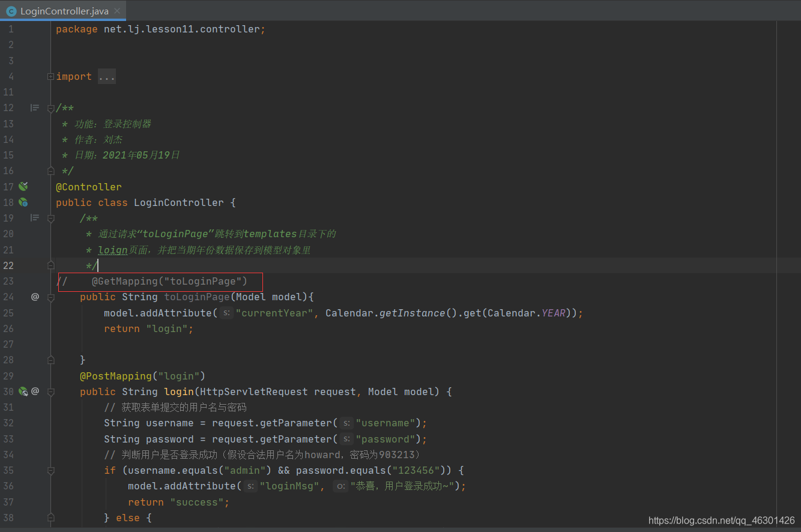
Task: Click the YEAR constant in Calendar.YEAR
Action: (554, 313)
